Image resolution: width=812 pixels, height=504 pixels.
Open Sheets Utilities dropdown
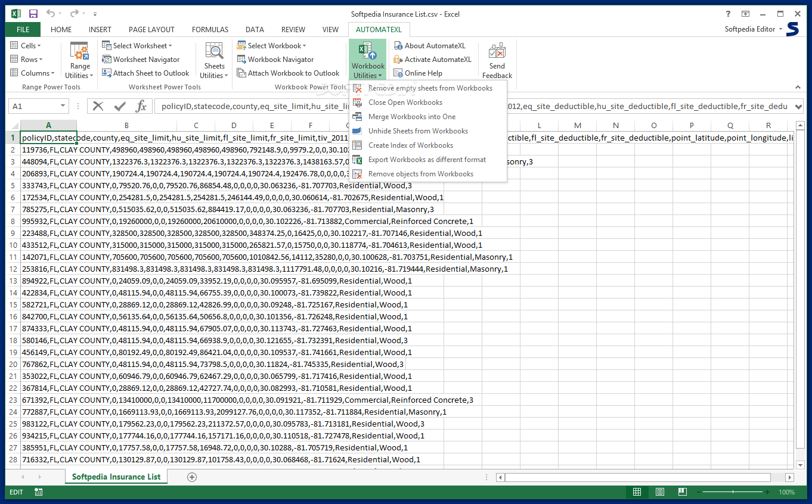tap(215, 60)
